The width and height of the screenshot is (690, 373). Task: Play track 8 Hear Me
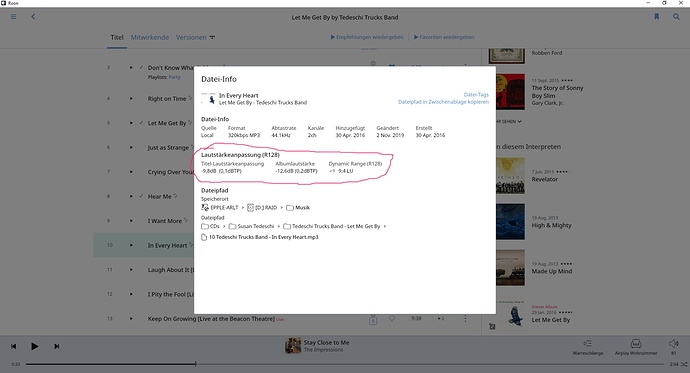point(131,196)
